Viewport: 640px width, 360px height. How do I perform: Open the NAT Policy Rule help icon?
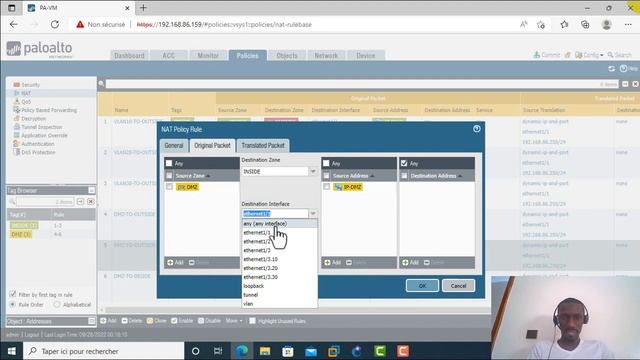point(476,129)
